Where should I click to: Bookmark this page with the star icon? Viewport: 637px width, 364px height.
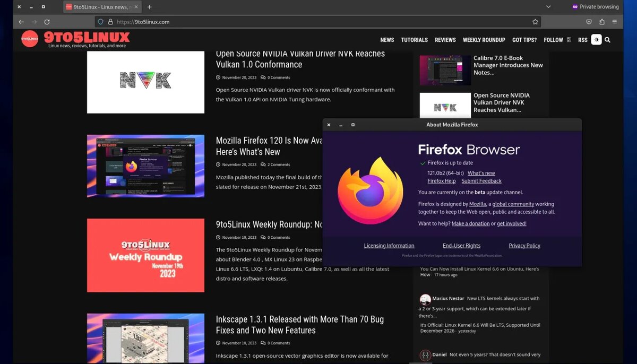point(535,22)
